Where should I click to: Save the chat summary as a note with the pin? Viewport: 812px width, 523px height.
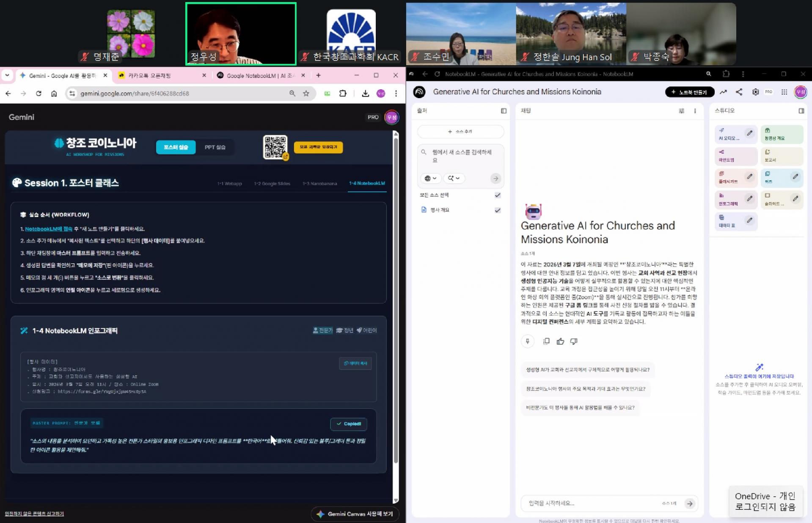(x=527, y=341)
